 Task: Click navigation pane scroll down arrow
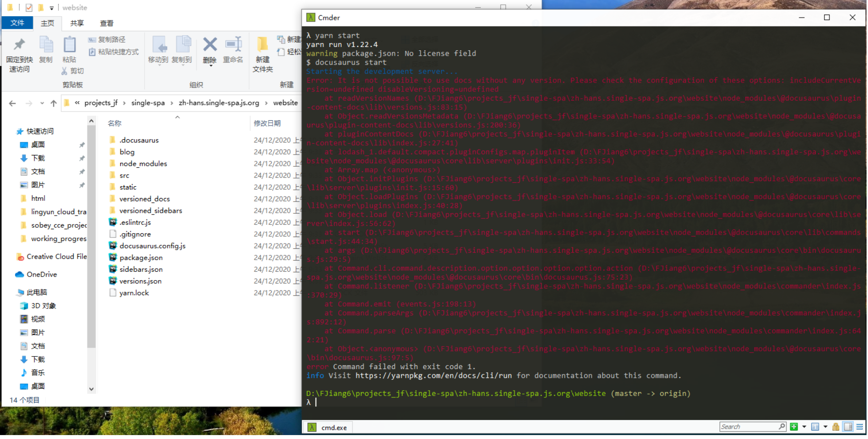(x=91, y=390)
